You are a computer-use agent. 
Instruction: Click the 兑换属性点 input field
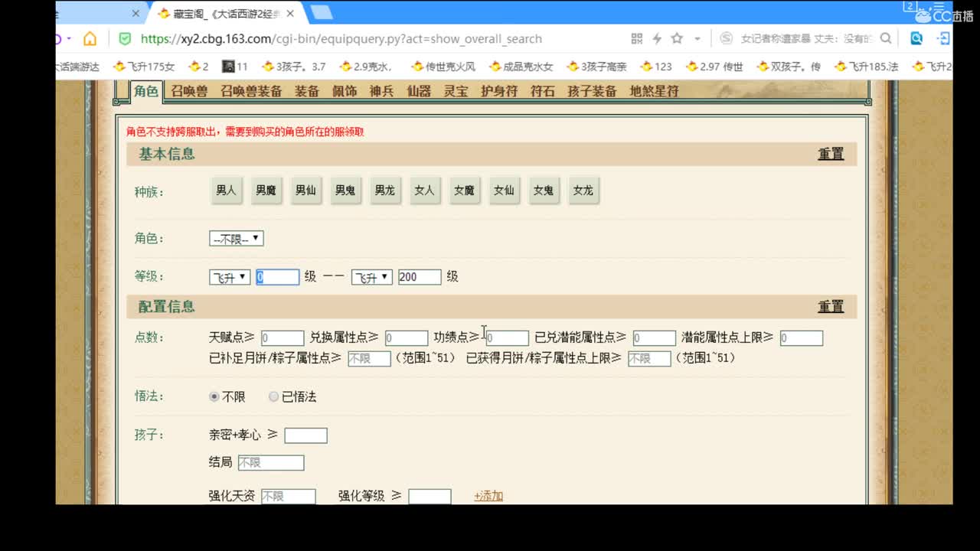click(x=407, y=338)
